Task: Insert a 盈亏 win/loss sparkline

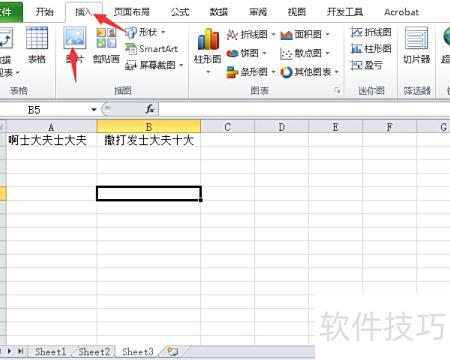Action: coord(367,65)
